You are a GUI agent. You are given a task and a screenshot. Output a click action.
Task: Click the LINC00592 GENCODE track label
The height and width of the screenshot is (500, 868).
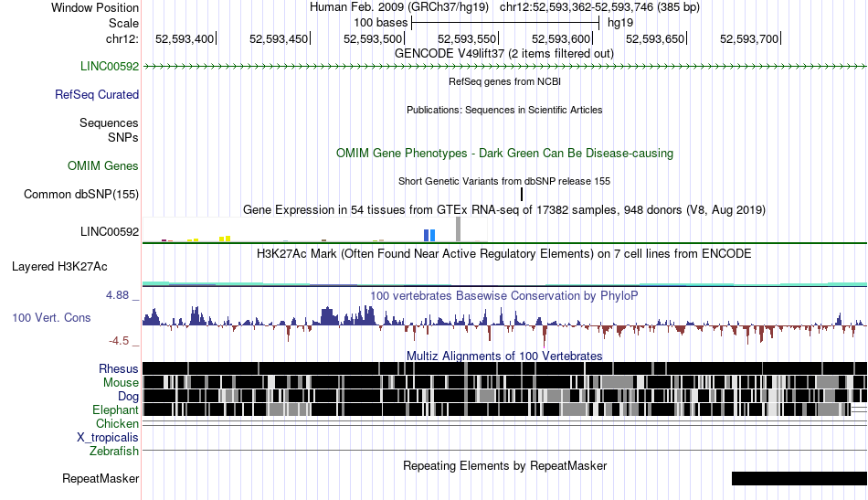(109, 67)
